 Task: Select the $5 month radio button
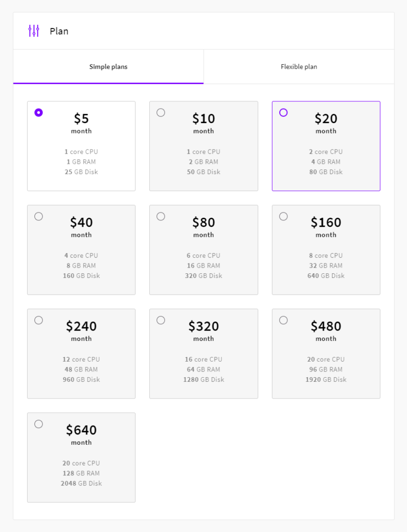pos(38,112)
